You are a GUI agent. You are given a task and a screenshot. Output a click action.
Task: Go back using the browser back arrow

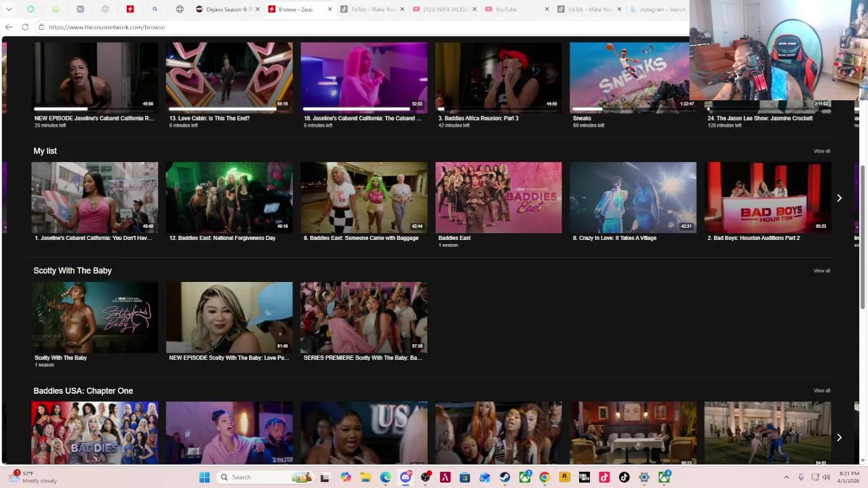pos(9,27)
